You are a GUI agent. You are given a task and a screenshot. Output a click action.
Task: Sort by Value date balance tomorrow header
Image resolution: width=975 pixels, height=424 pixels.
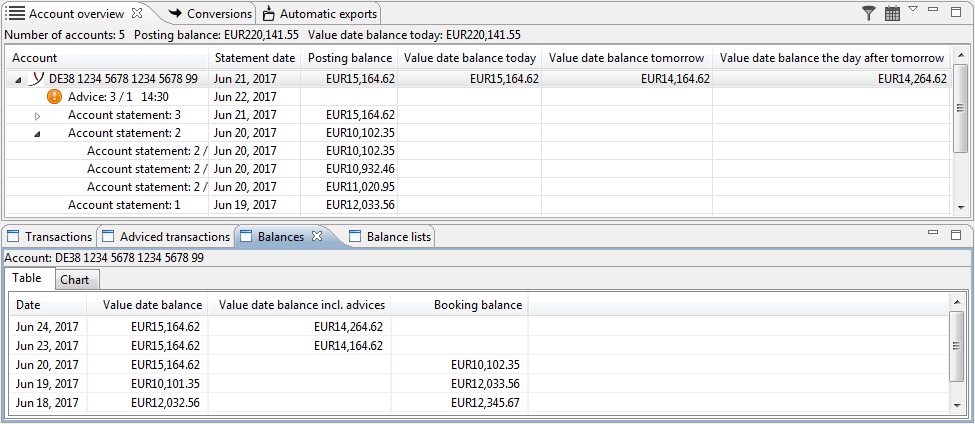pyautogui.click(x=627, y=58)
